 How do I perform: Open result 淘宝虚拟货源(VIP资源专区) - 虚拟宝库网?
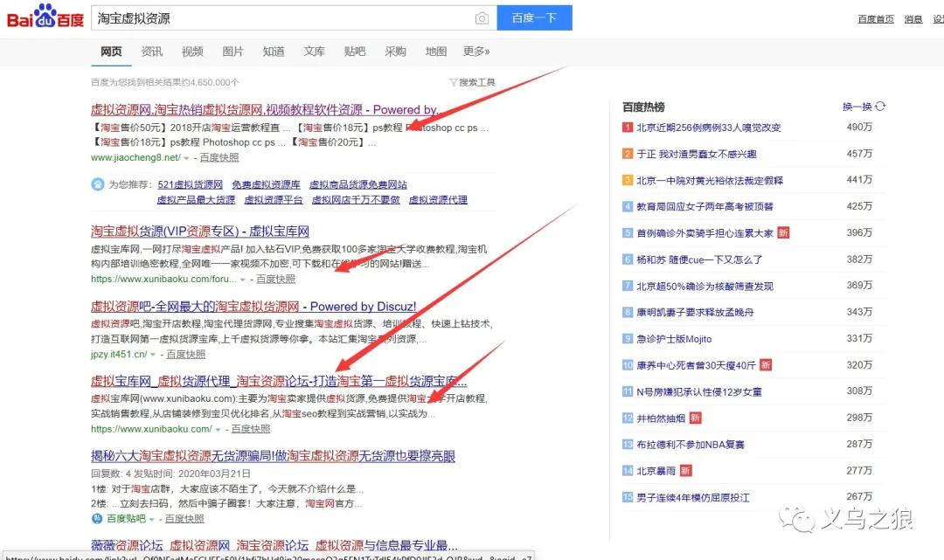(200, 232)
